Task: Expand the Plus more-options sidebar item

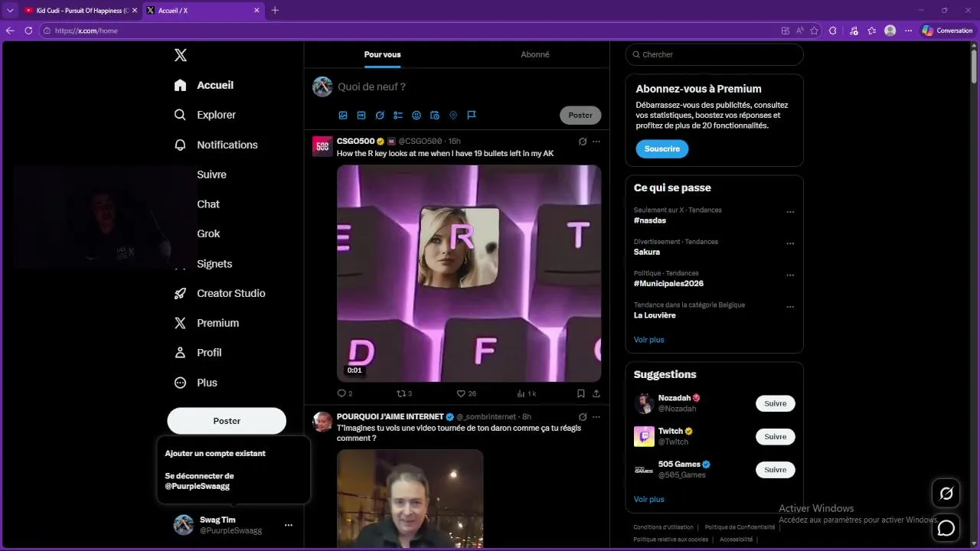Action: [196, 383]
